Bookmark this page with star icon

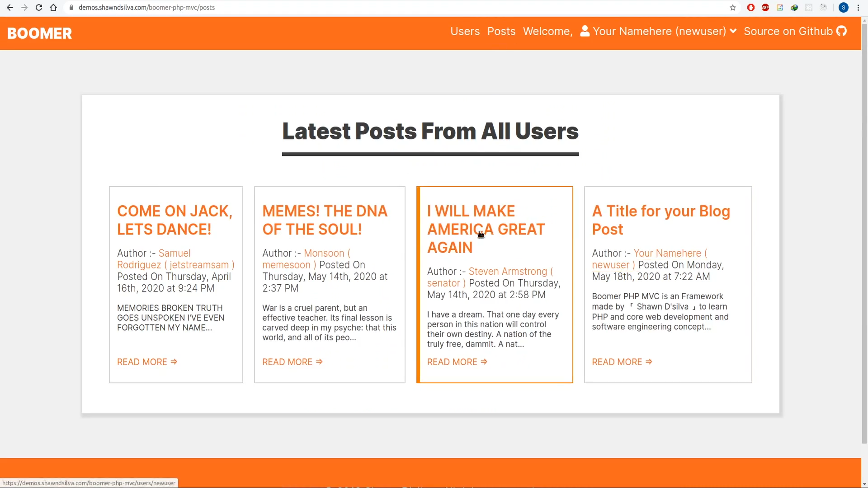pos(733,8)
